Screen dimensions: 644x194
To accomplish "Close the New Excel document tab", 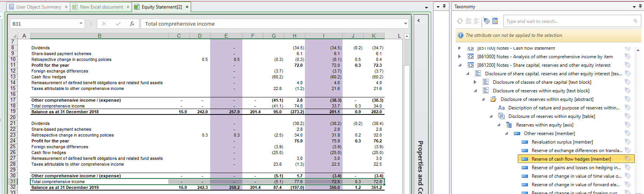I will [x=128, y=7].
